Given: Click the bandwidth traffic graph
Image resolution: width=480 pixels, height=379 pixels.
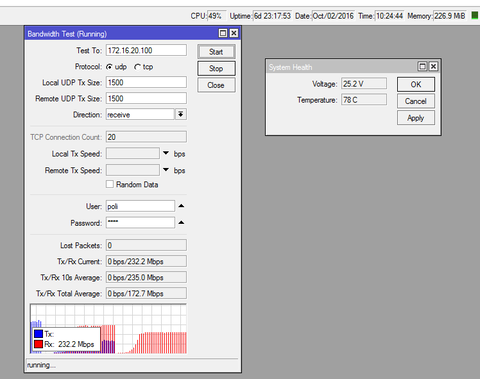Looking at the screenshot, I should point(108,329).
